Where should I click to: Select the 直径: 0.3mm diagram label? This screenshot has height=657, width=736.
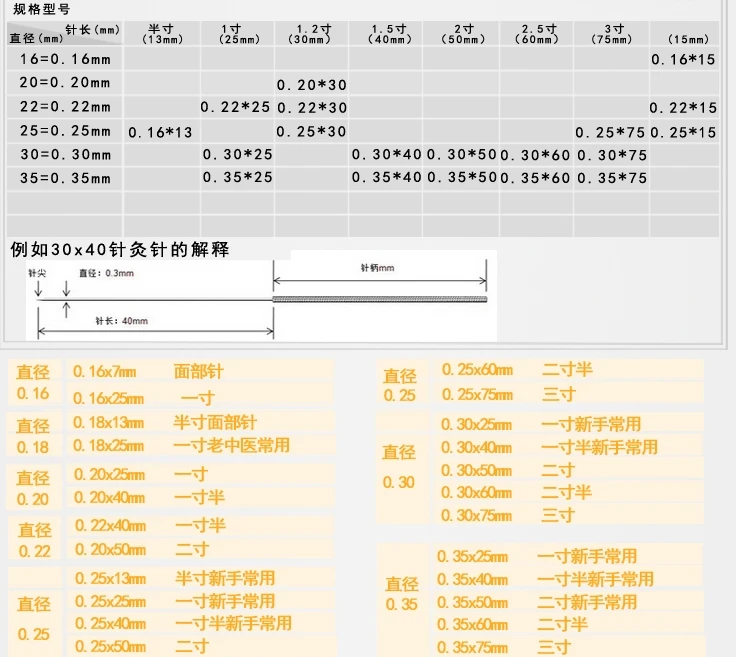(107, 273)
